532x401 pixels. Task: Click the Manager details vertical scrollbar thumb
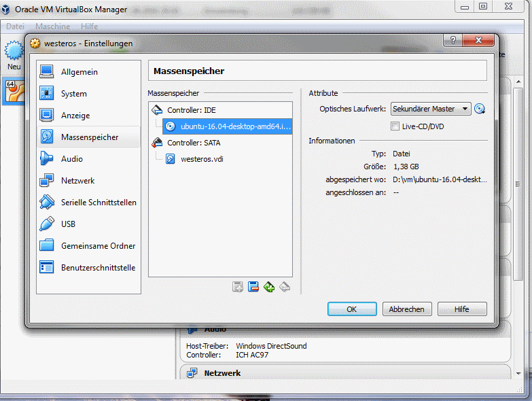click(x=518, y=184)
